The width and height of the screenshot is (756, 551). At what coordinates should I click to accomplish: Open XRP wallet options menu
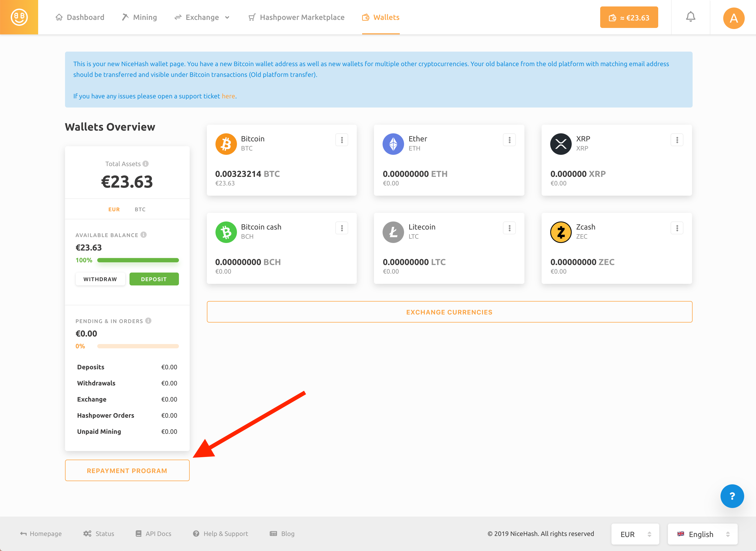pyautogui.click(x=677, y=140)
